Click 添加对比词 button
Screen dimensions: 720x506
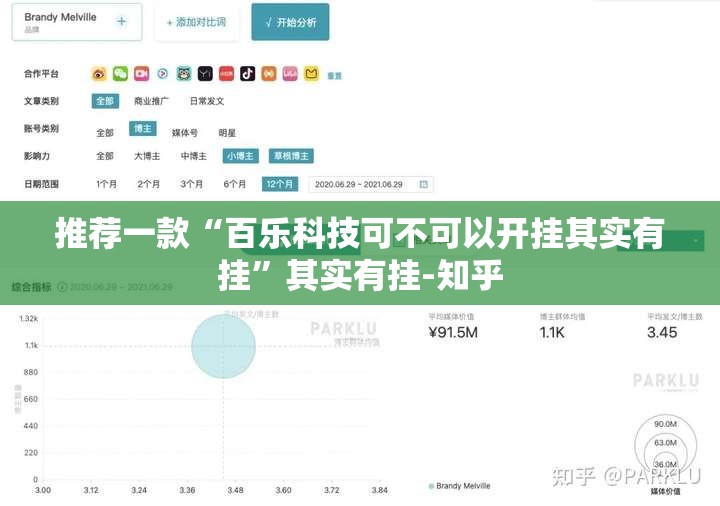pyautogui.click(x=197, y=21)
